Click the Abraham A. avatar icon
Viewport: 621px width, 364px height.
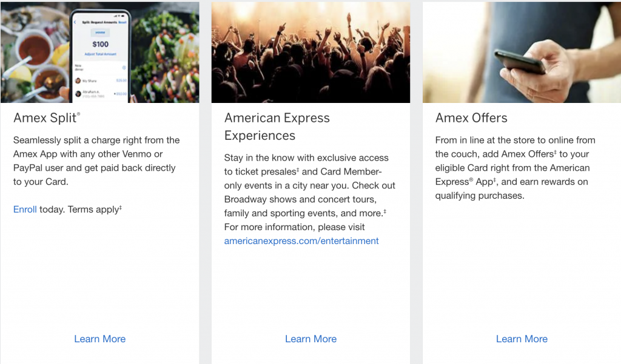(x=78, y=93)
